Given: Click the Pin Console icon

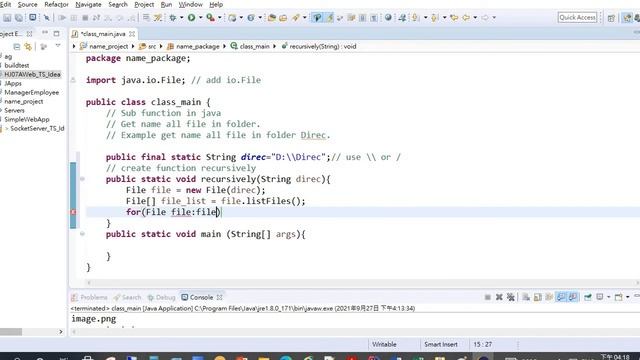Looking at the screenshot, I should (x=588, y=297).
